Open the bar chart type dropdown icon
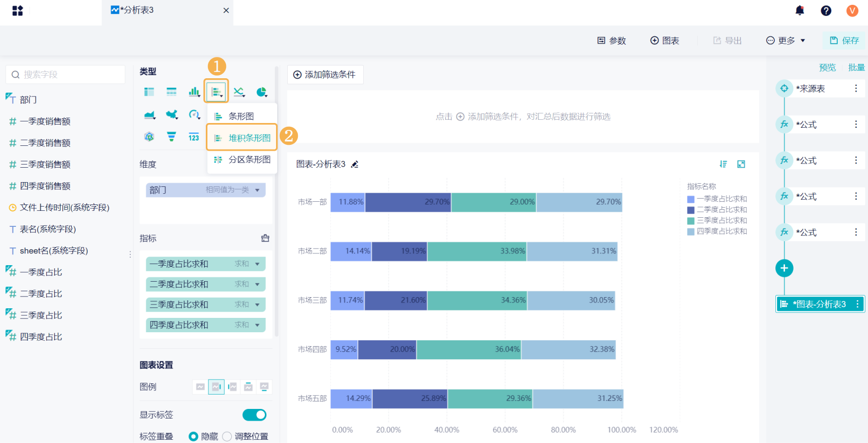The width and height of the screenshot is (868, 443). tap(216, 92)
